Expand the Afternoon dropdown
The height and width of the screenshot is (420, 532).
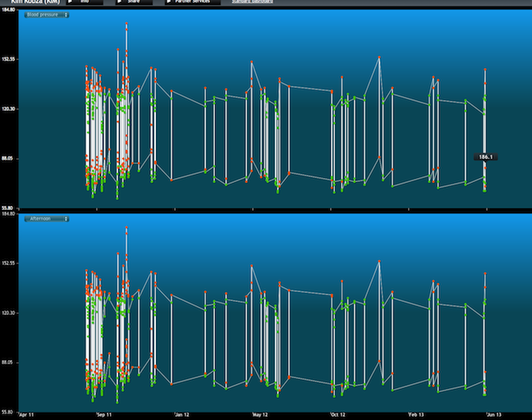(x=46, y=219)
